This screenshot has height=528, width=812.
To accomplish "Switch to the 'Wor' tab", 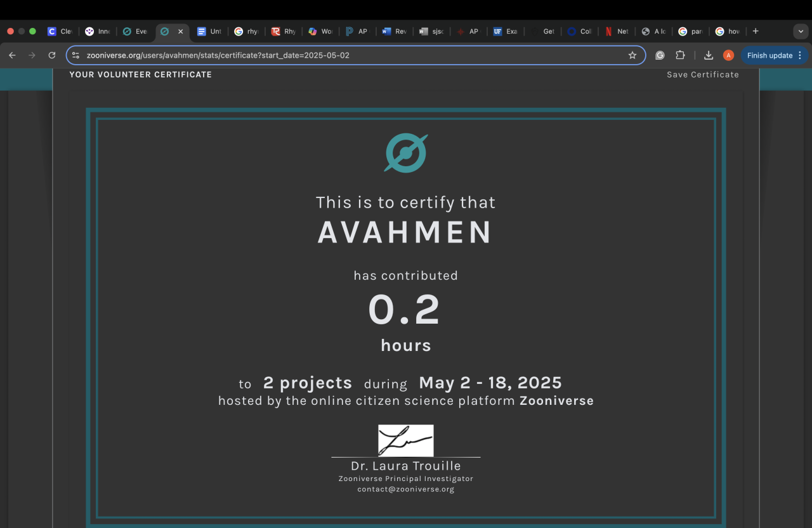I will 320,31.
